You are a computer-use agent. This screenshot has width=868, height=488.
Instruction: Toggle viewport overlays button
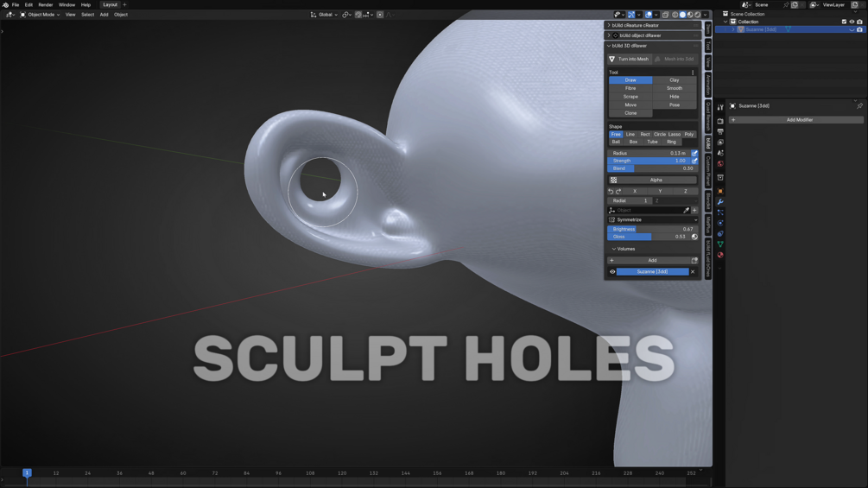tap(649, 15)
